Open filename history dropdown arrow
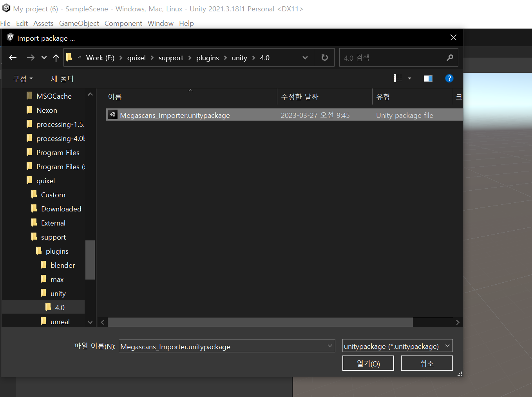 [330, 346]
